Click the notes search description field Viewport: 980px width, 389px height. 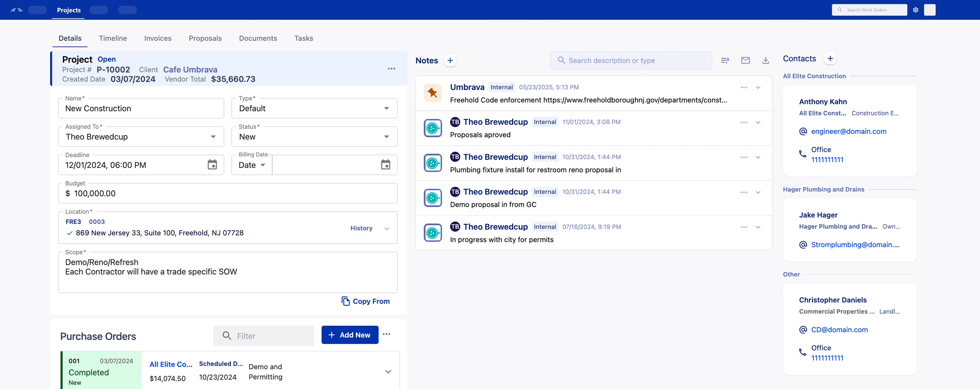click(631, 60)
